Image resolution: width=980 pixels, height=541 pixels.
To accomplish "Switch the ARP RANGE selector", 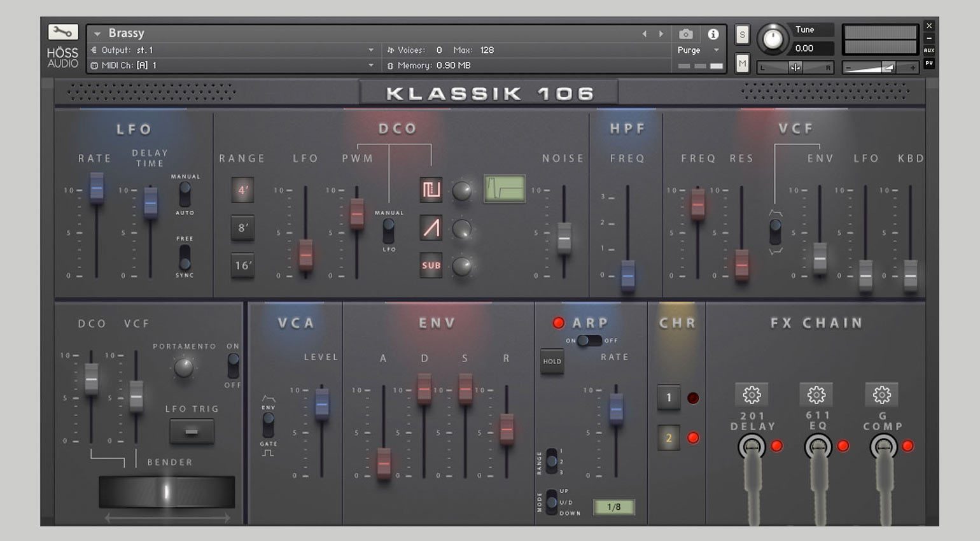I will 552,461.
